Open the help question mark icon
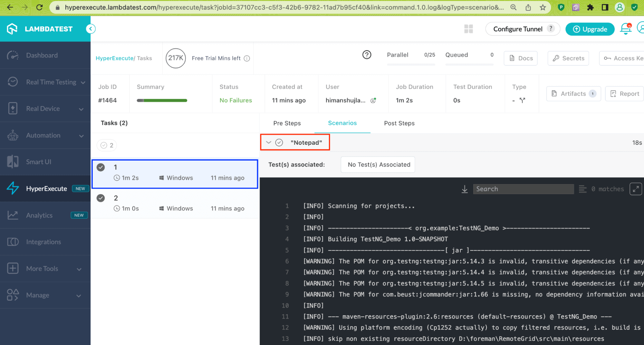Screen dimensions: 644x345 pos(367,55)
